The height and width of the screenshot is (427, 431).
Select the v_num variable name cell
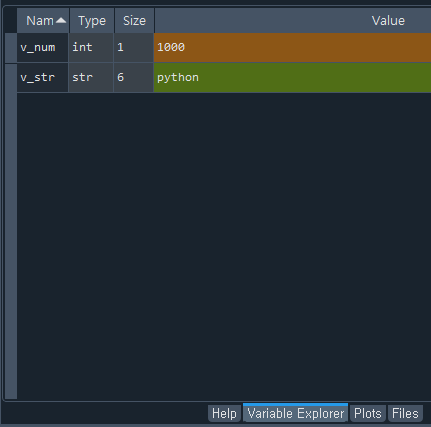coord(43,47)
